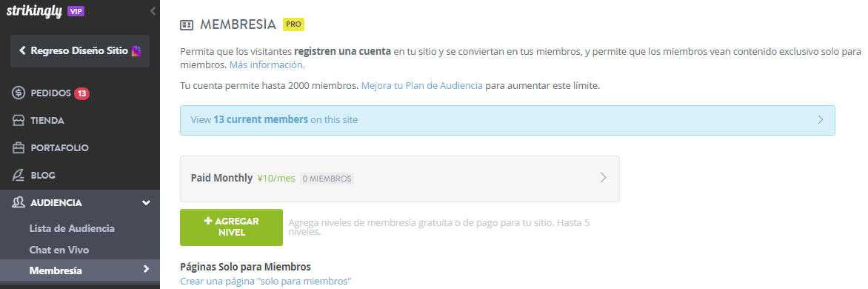The width and height of the screenshot is (868, 289).
Task: Click the Páginas Solo para Miembros heading
Action: (x=245, y=267)
